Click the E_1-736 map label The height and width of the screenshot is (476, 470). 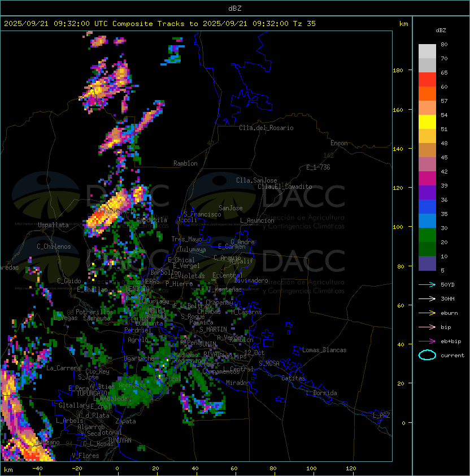[318, 167]
